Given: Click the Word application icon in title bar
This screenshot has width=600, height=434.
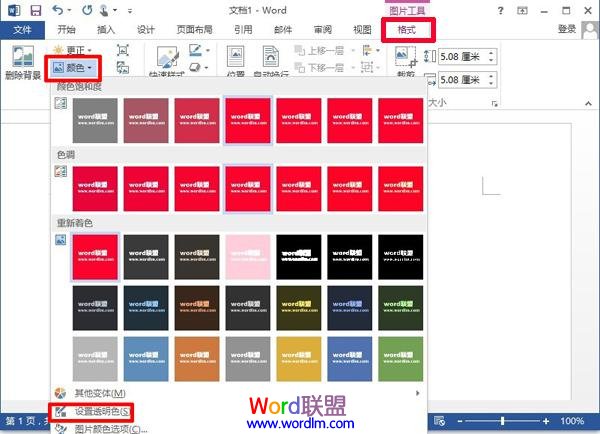Looking at the screenshot, I should click(x=14, y=10).
